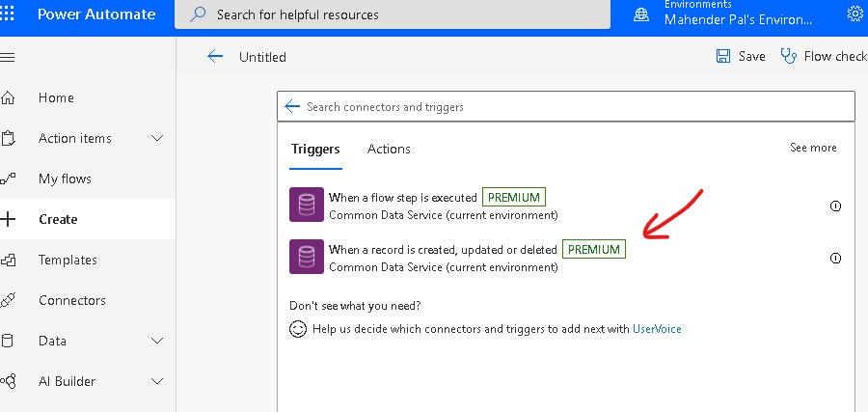This screenshot has width=868, height=412.
Task: Click the smiley feedback icon
Action: click(x=298, y=329)
